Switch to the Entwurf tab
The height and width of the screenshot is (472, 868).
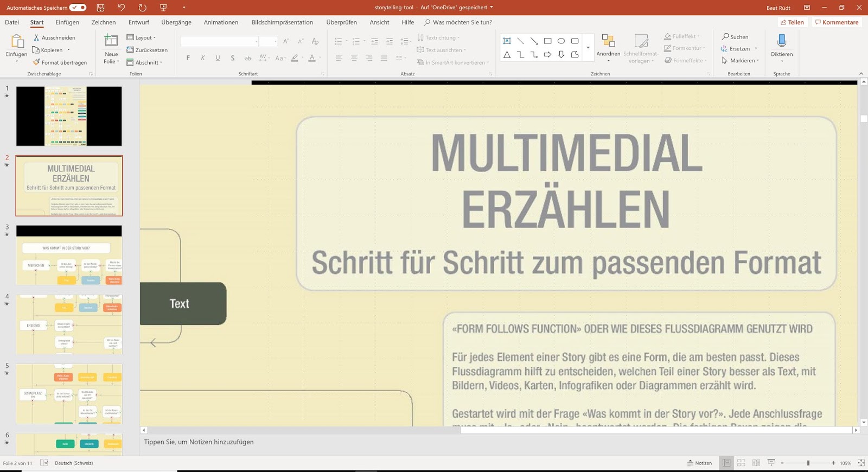click(x=139, y=22)
